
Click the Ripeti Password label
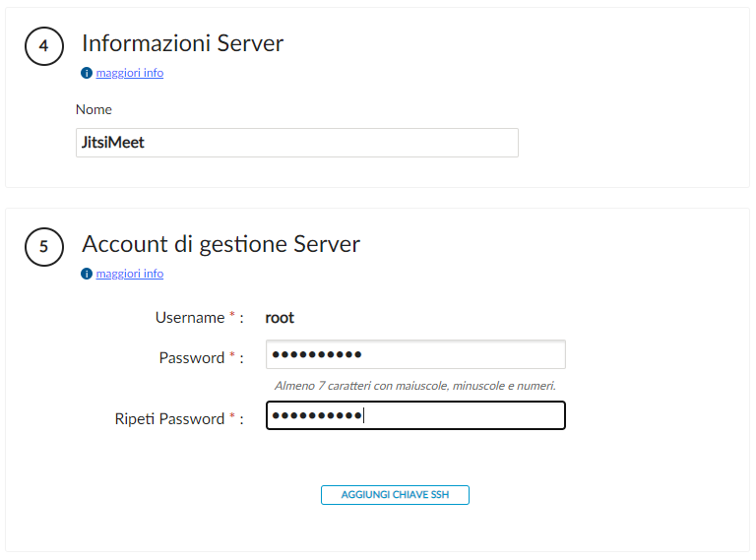169,419
